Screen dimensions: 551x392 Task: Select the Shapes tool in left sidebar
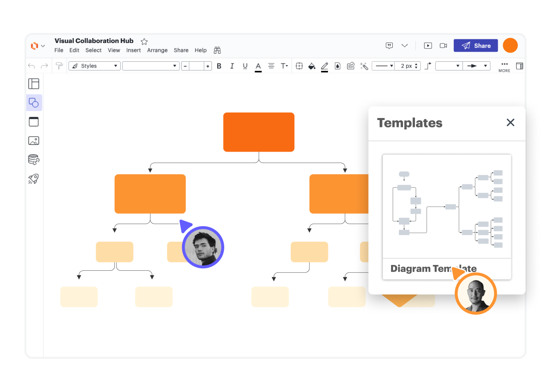click(34, 103)
